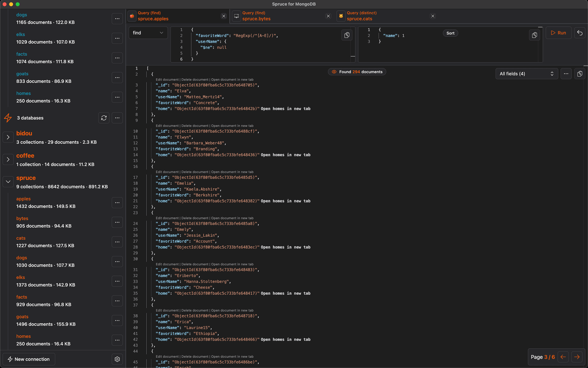Open the elks collection with 1373 documents

(x=20, y=277)
